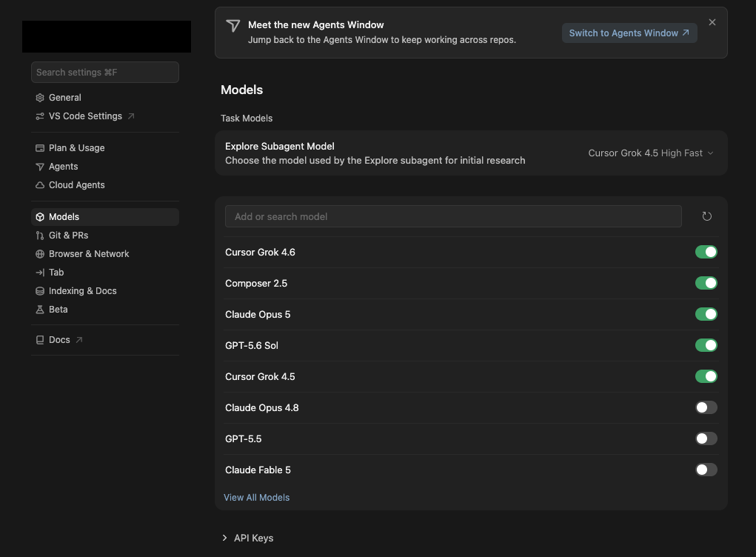
Task: Click the Claude Fable 5 model name
Action: point(258,470)
